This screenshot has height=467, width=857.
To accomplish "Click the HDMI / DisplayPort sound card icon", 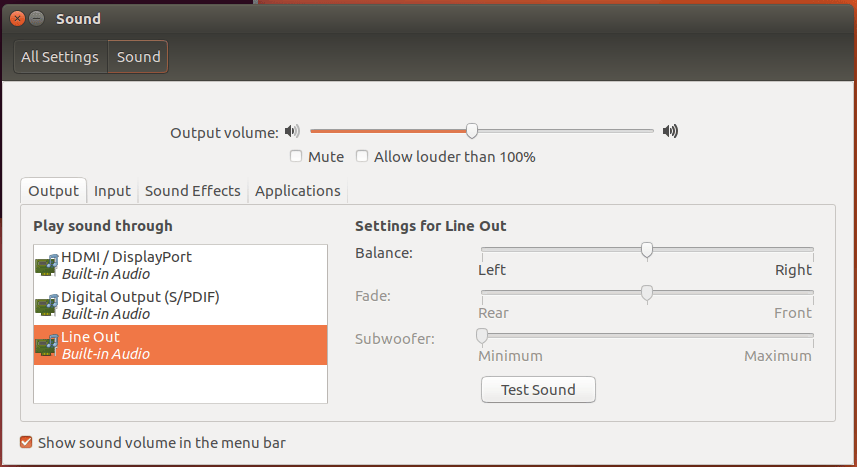I will click(x=47, y=265).
